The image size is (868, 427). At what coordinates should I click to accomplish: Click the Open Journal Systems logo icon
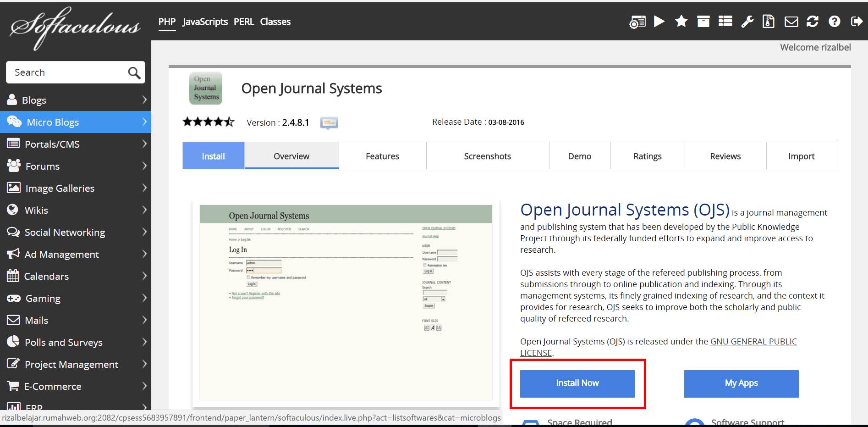[x=206, y=88]
